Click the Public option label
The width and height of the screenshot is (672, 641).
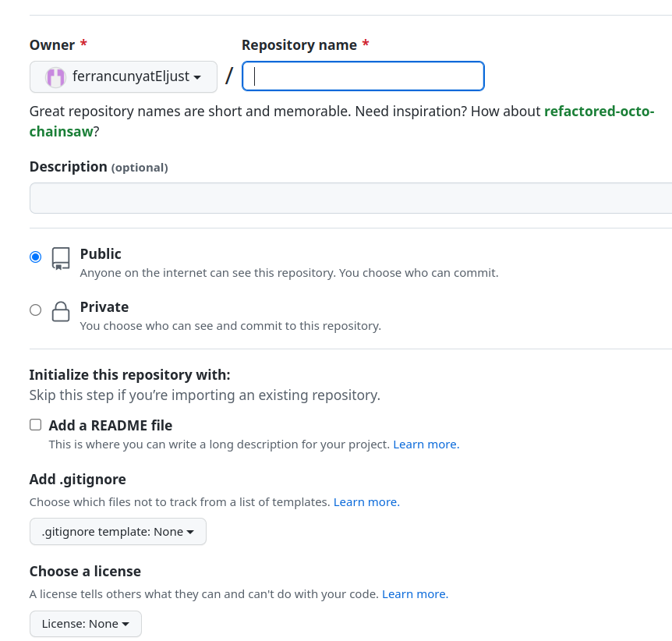coord(101,254)
